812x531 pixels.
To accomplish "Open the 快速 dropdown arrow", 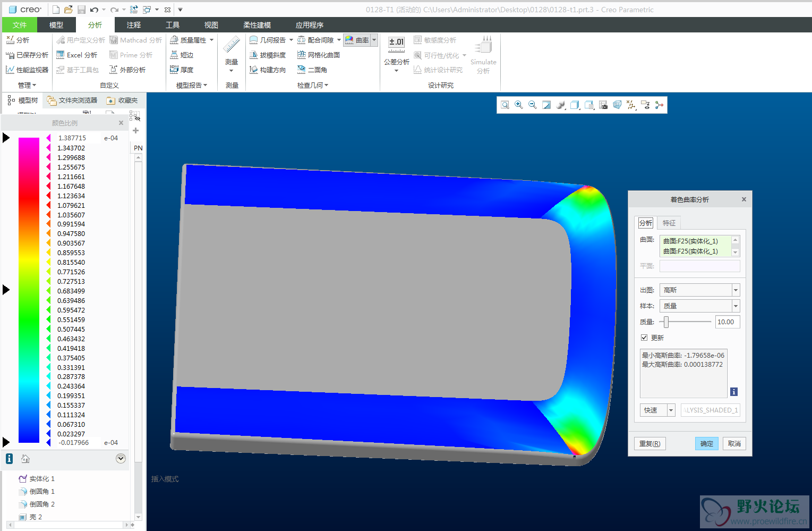I will pyautogui.click(x=671, y=410).
